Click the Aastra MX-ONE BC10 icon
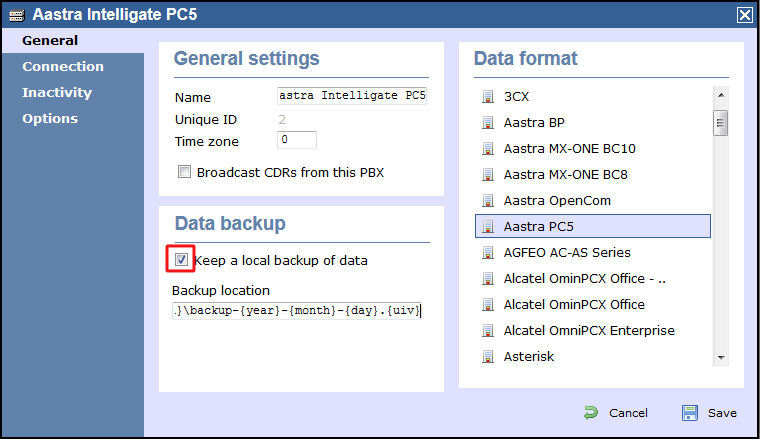760x439 pixels. point(488,149)
